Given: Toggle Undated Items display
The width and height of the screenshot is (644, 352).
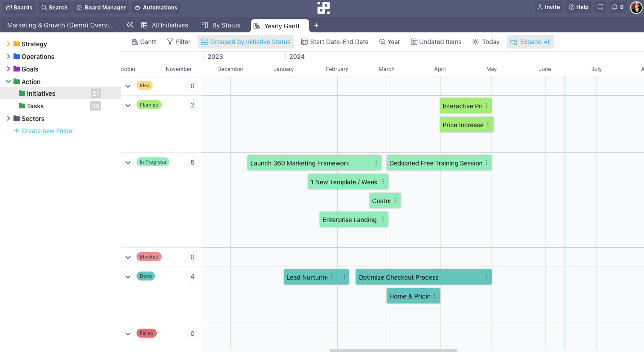Looking at the screenshot, I should tap(436, 42).
